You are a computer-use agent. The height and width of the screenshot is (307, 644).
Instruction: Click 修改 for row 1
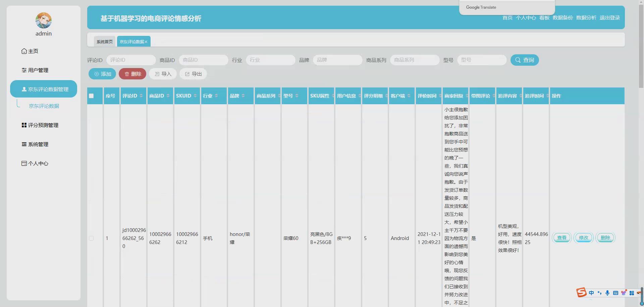[584, 238]
